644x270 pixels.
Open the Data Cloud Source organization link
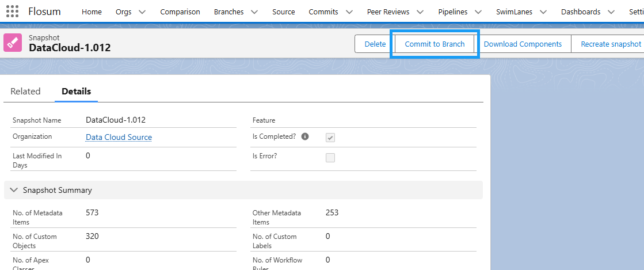(x=119, y=137)
